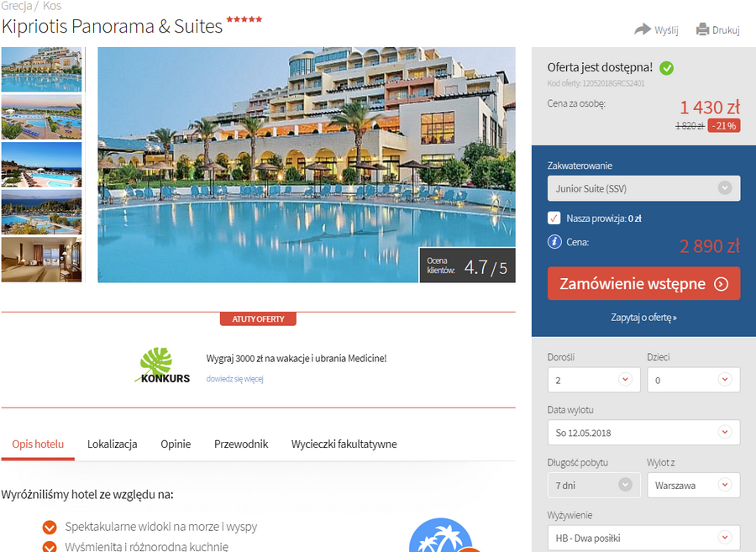Screen dimensions: 756x552
Task: Click the Zamówienie wstępne button
Action: 643,283
